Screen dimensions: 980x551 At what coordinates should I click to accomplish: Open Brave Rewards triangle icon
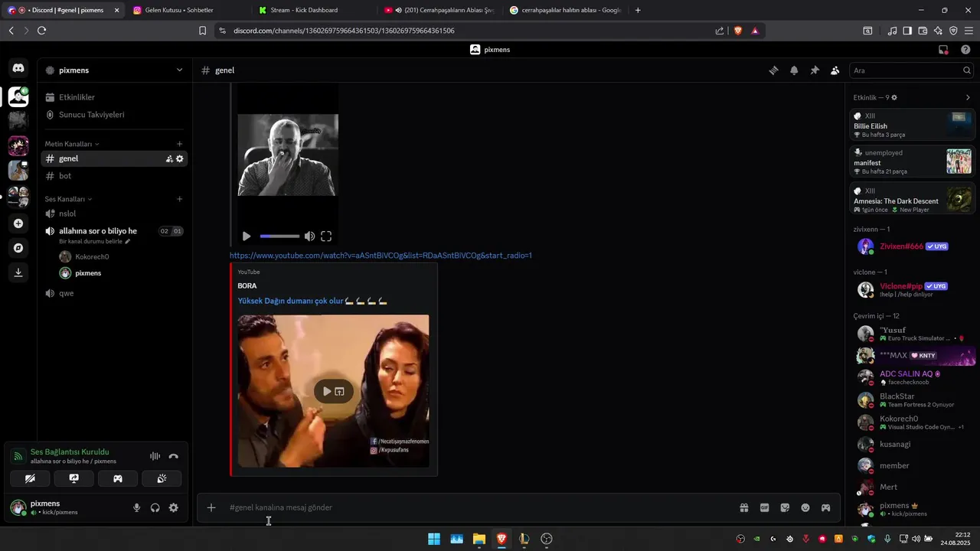755,31
